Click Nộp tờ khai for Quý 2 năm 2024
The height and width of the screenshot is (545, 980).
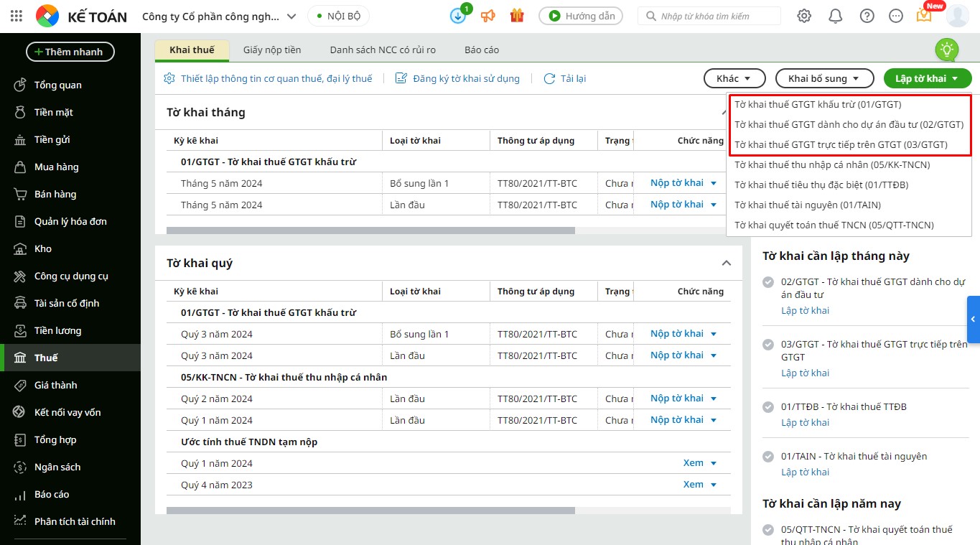coord(676,399)
